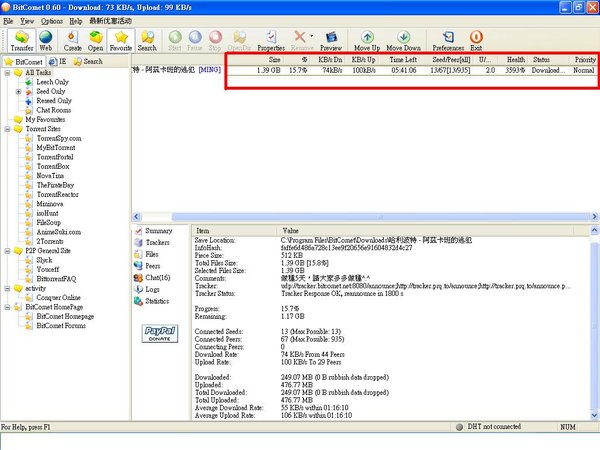
Task: Switch to the BitComet sidebar tab
Action: pos(24,62)
